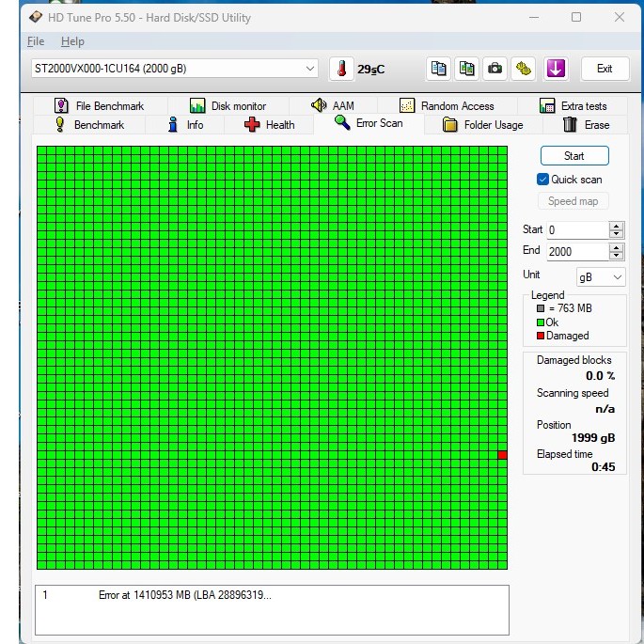This screenshot has width=644, height=644.
Task: Click the End value input field
Action: point(576,252)
